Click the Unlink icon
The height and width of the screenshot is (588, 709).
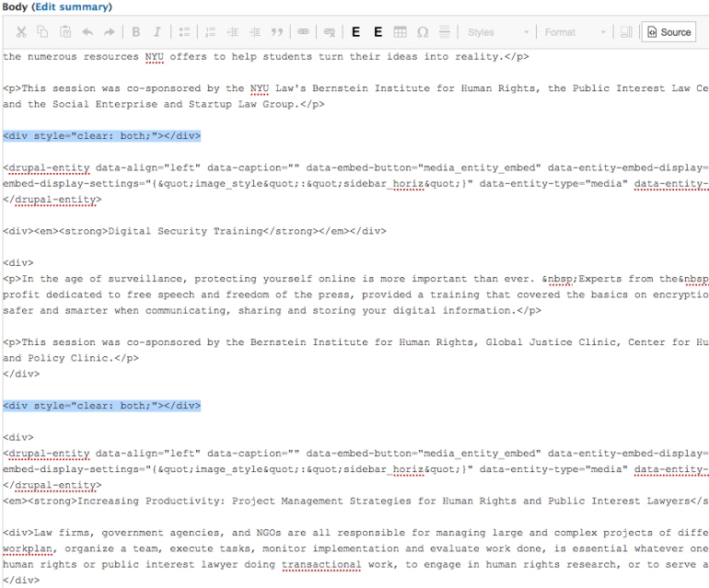click(330, 32)
